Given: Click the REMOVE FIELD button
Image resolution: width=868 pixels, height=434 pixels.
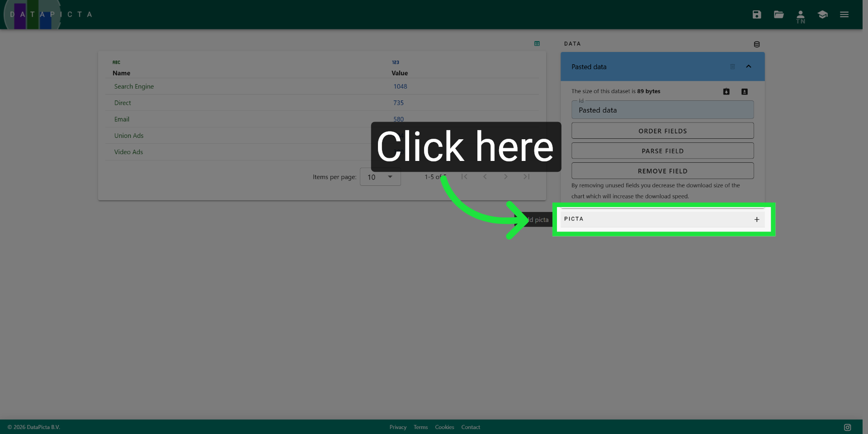Looking at the screenshot, I should coord(662,170).
